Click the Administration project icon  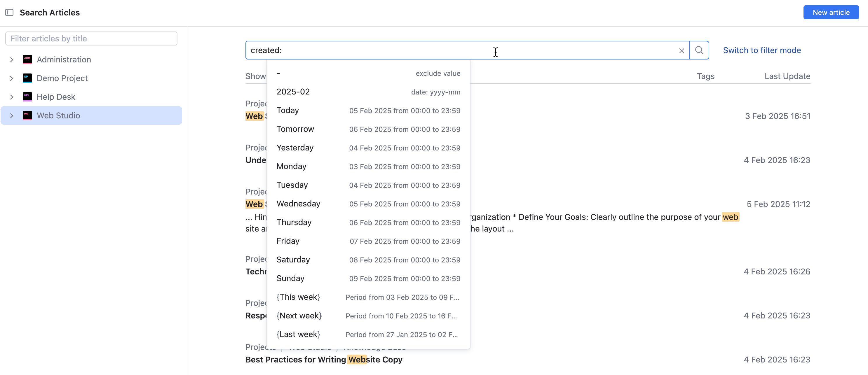point(27,59)
